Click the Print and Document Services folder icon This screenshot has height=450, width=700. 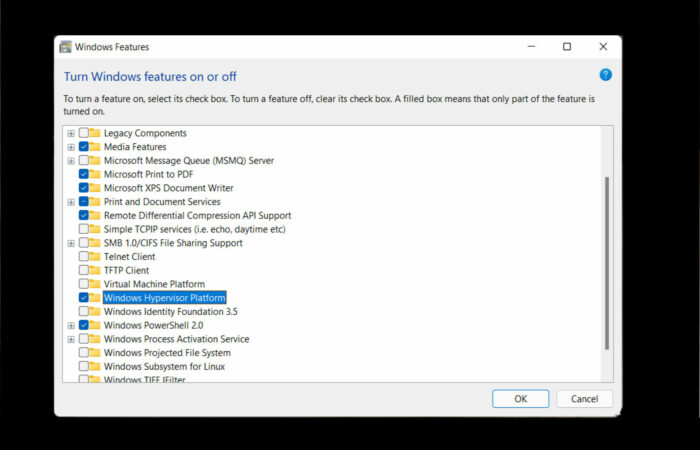(x=95, y=202)
